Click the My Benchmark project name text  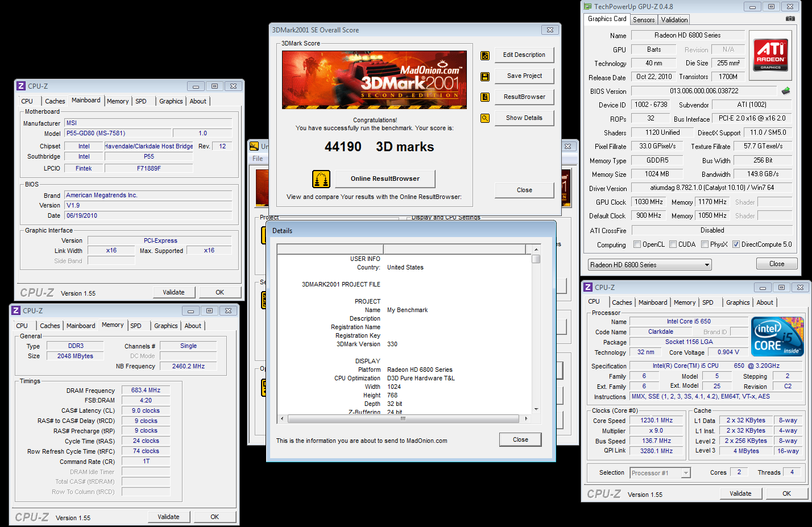click(407, 310)
